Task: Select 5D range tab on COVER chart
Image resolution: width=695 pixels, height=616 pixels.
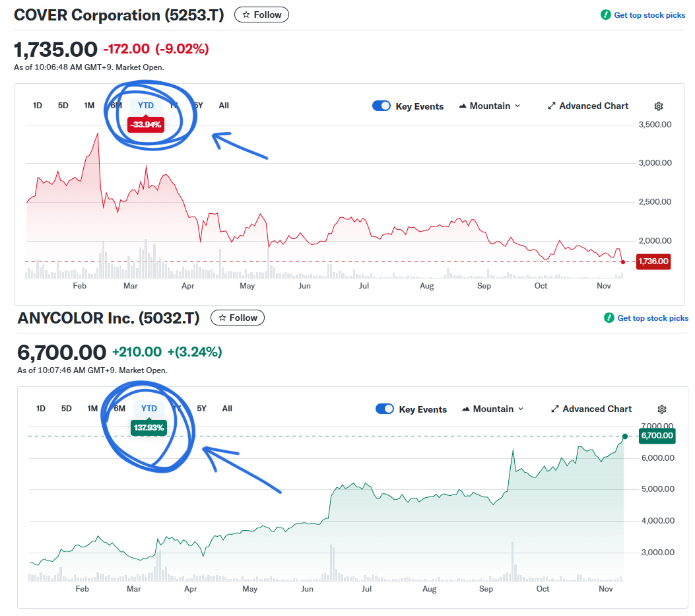Action: click(x=63, y=106)
